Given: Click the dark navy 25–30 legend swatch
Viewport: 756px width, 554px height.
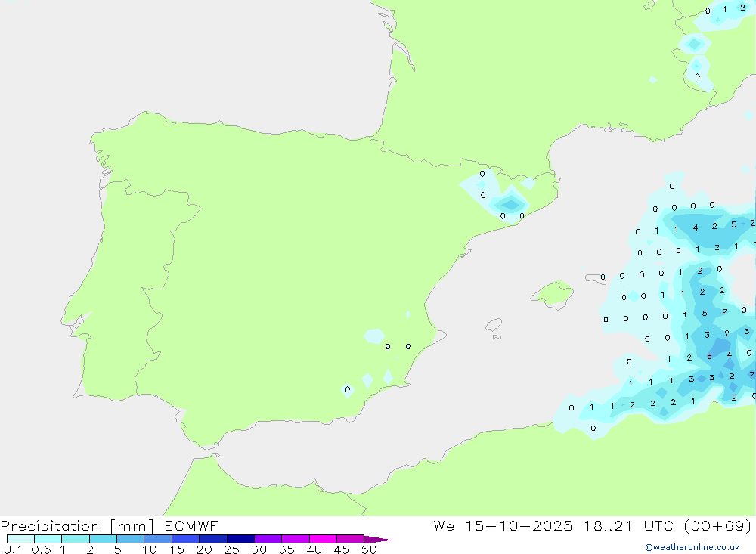Looking at the screenshot, I should click(240, 539).
